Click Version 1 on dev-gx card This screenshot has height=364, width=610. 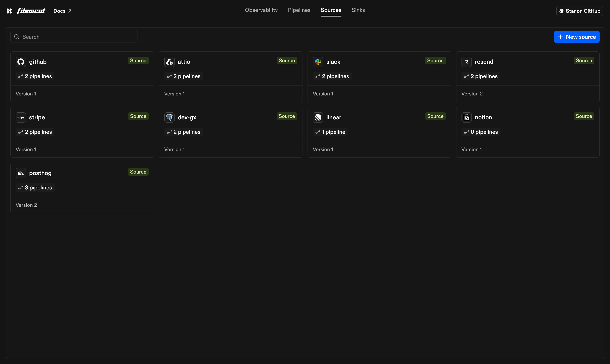(x=174, y=149)
